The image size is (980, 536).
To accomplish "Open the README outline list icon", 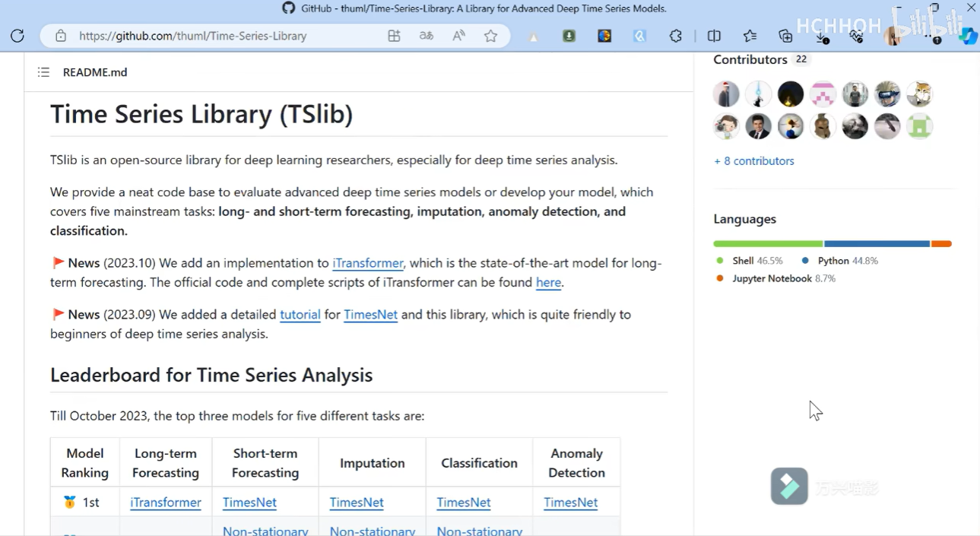I will point(43,72).
